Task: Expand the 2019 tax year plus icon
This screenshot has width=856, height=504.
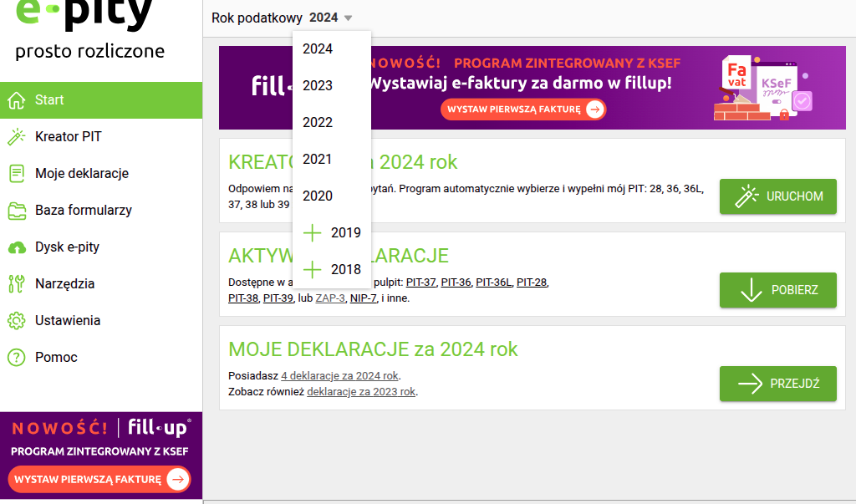Action: pyautogui.click(x=312, y=233)
